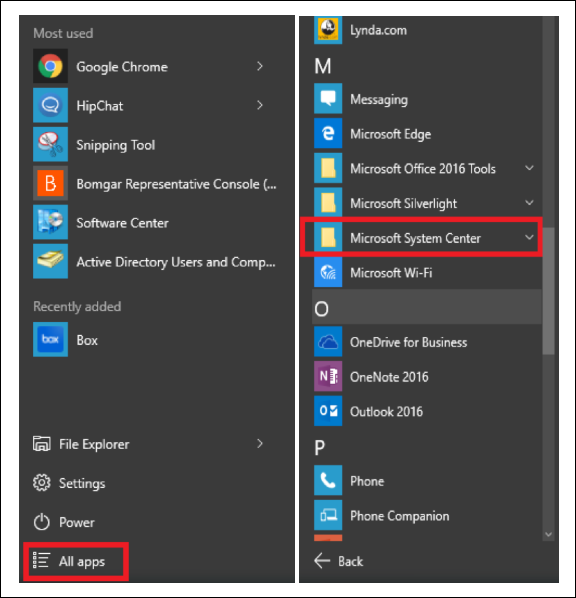The width and height of the screenshot is (576, 598).
Task: Expand Microsoft Silverlight folder chevron
Action: [529, 203]
